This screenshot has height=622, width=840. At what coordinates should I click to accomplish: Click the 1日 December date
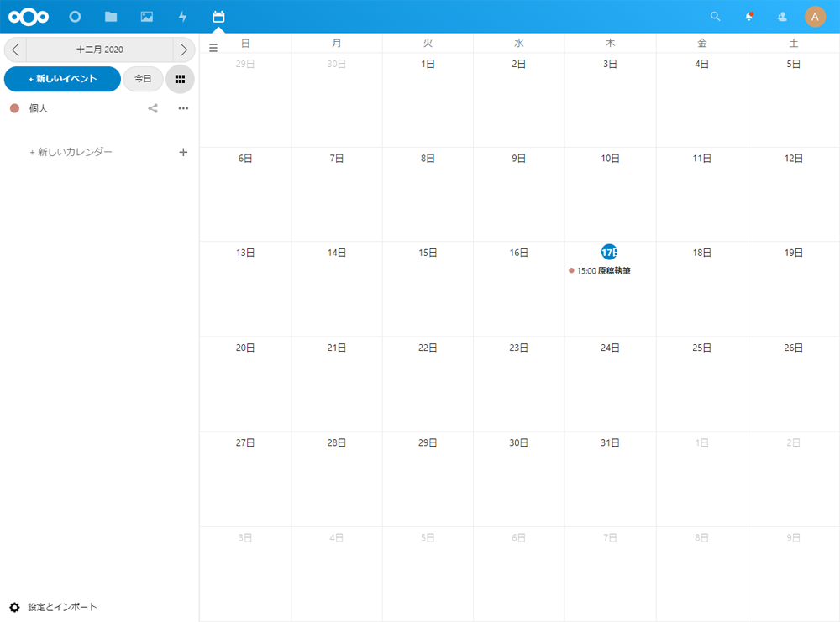tap(428, 65)
